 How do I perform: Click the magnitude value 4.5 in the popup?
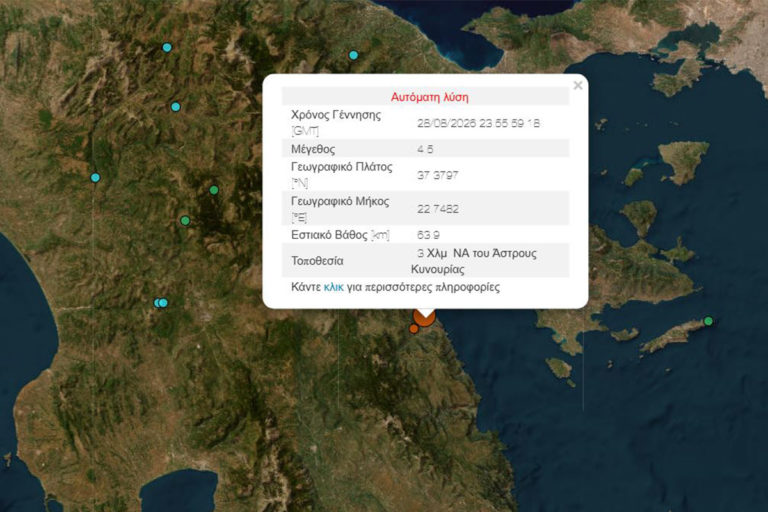click(x=425, y=149)
